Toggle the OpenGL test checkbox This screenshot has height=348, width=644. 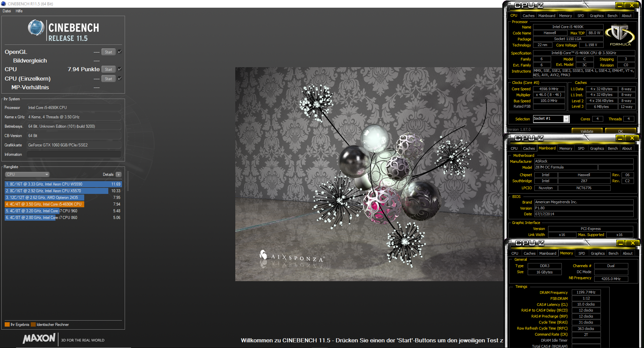[x=120, y=52]
